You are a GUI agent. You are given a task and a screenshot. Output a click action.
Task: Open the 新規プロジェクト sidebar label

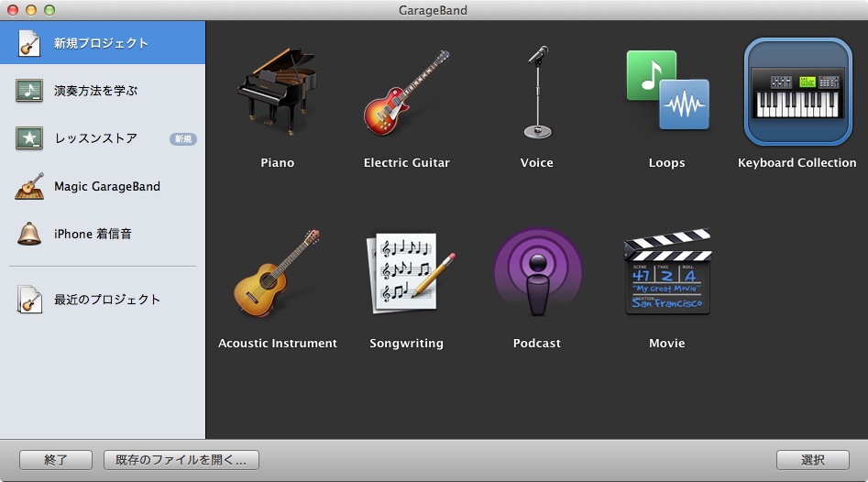pos(101,43)
